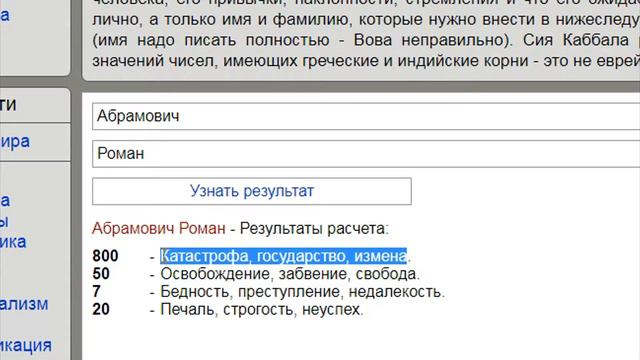Click highlighted text Катастрофа, государство, измена
The height and width of the screenshot is (360, 640).
[284, 256]
